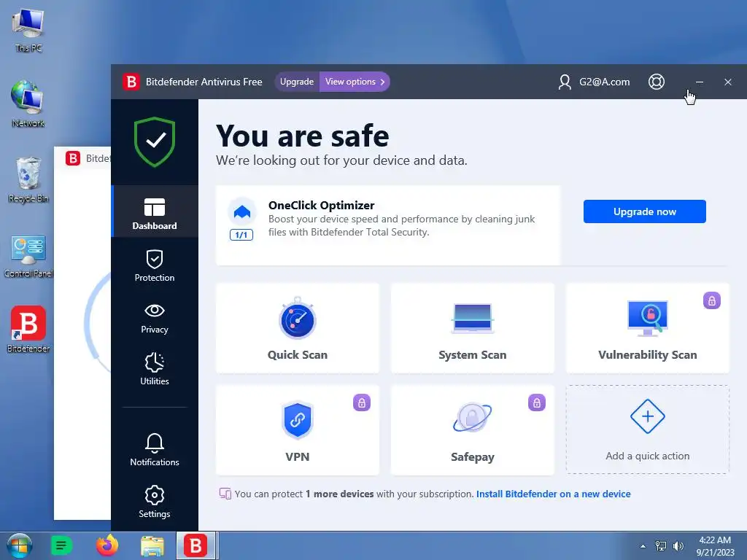Click the background Bitdefender window logo
Viewport: 747px width, 560px height.
73,158
